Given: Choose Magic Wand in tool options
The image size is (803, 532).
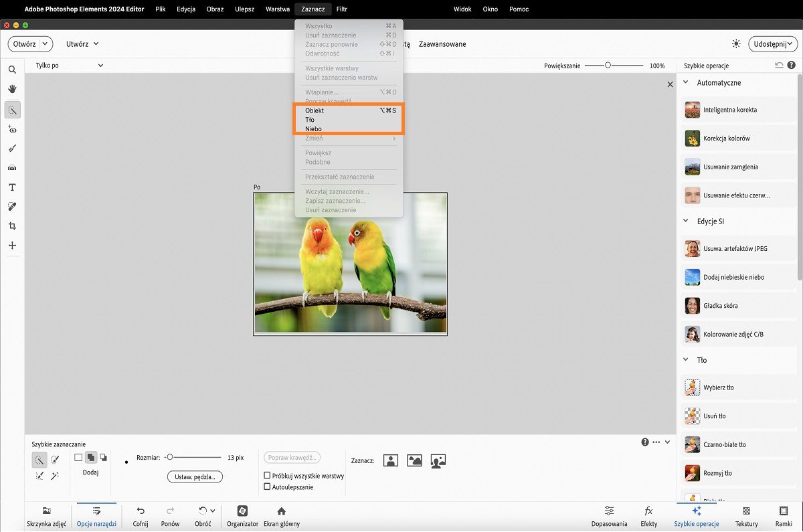Looking at the screenshot, I should 56,476.
